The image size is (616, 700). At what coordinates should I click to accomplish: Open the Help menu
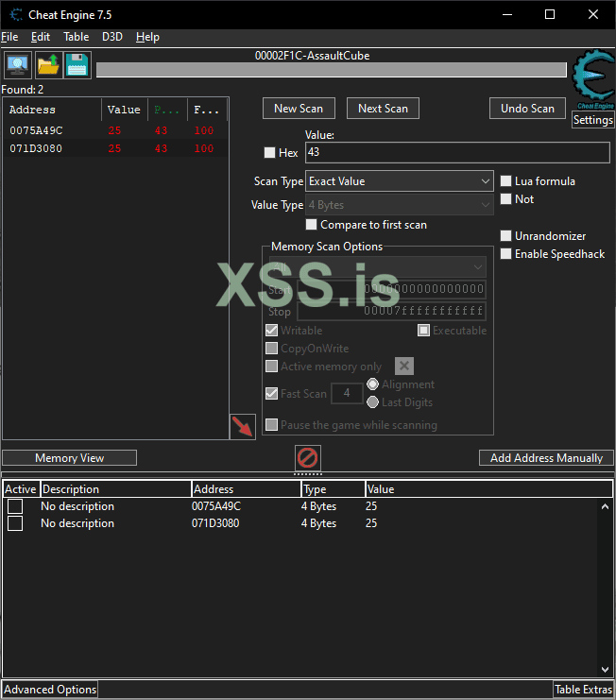(x=147, y=37)
